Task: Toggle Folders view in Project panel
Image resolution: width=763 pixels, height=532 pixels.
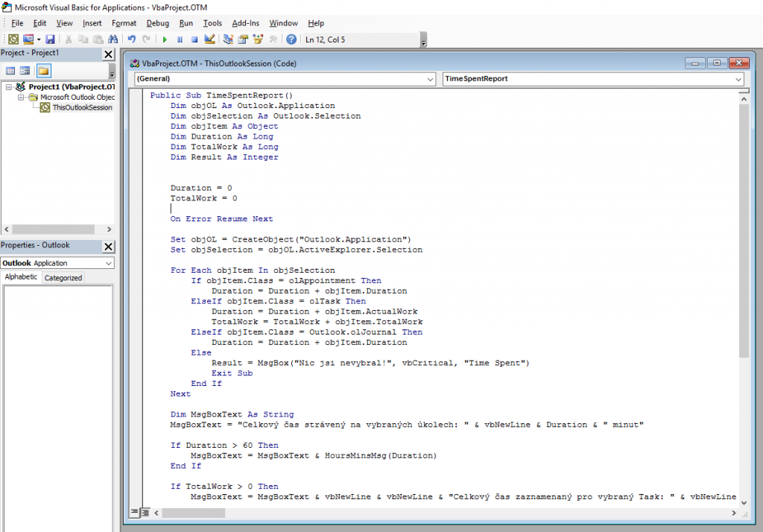Action: [43, 71]
